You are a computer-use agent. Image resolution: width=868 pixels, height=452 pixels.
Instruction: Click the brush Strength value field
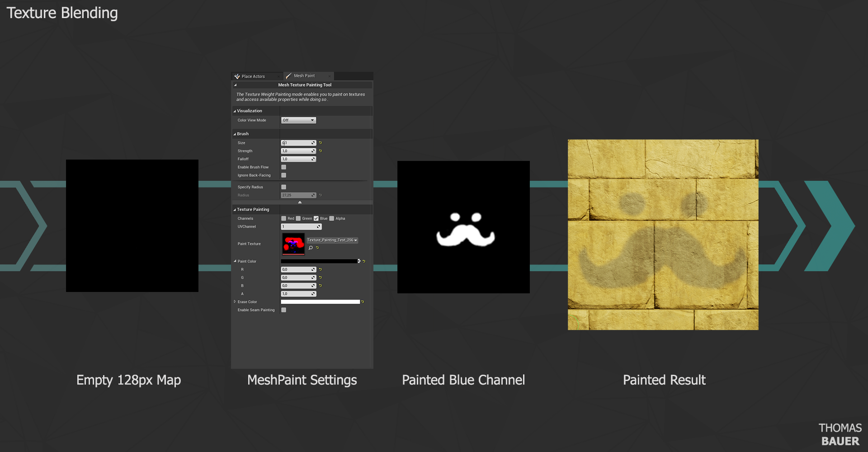(298, 151)
